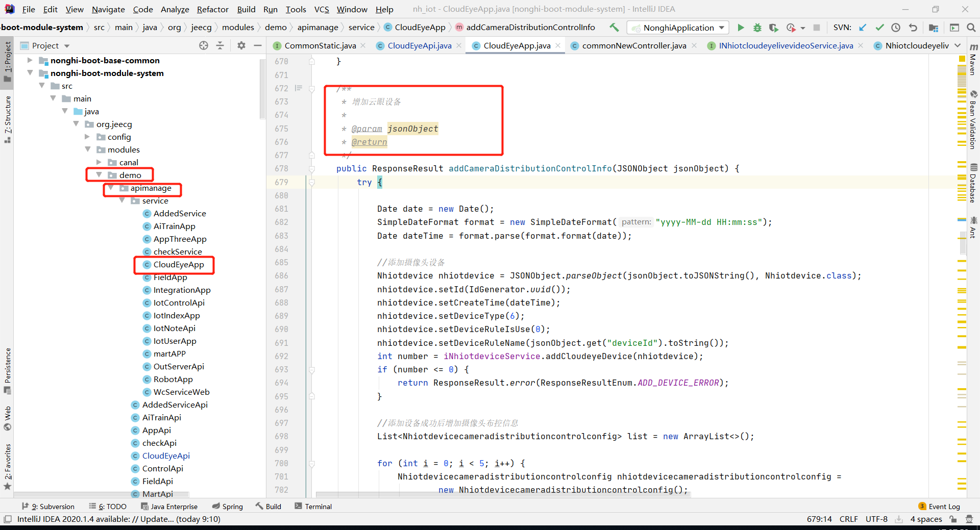Open Search Everywhere magnifier icon
Image resolution: width=980 pixels, height=530 pixels.
[x=971, y=28]
